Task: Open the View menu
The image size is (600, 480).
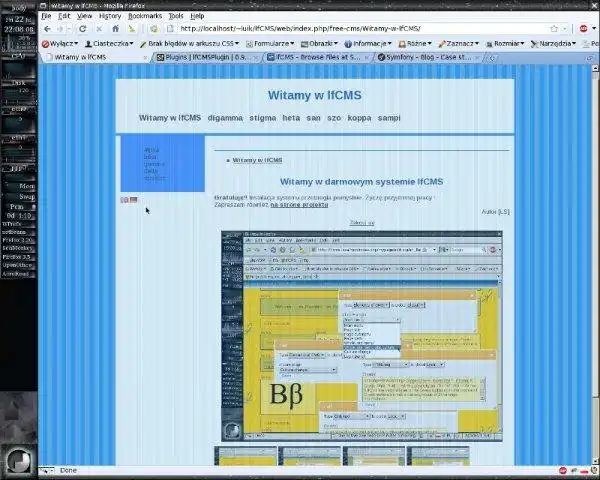Action: click(x=85, y=16)
